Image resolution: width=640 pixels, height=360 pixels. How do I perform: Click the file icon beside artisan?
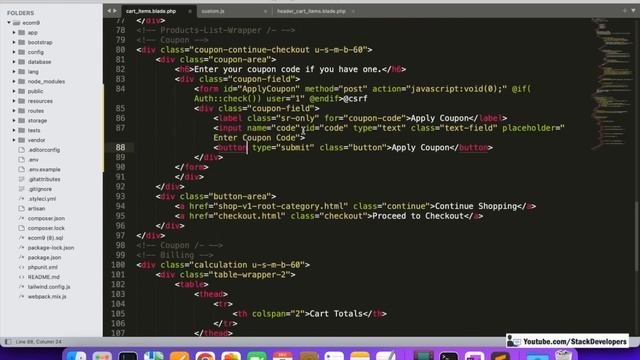(22, 209)
